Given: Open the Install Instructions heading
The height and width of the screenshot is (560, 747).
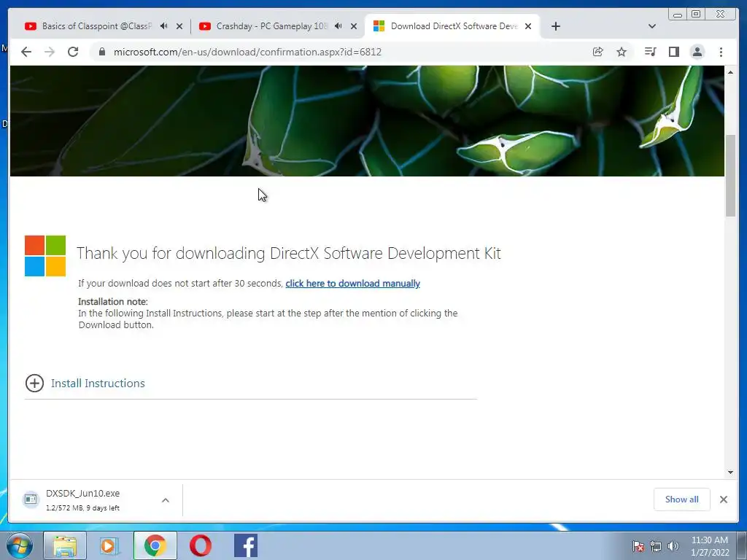Looking at the screenshot, I should click(x=98, y=384).
